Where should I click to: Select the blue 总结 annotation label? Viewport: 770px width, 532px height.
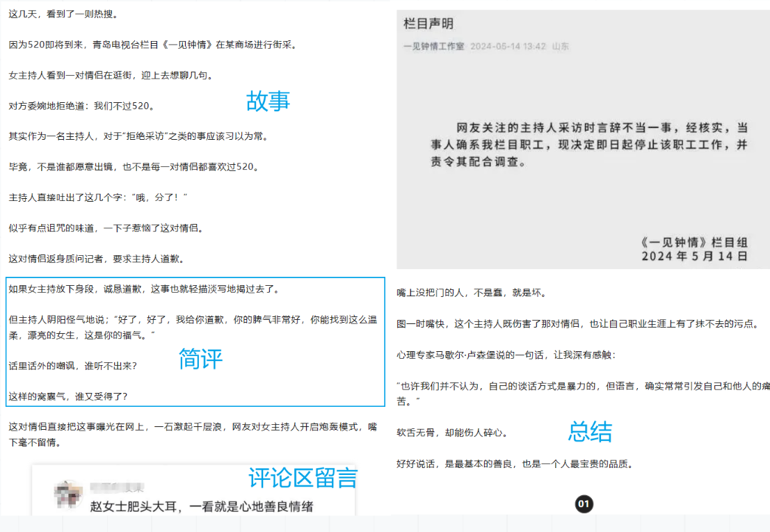pyautogui.click(x=590, y=432)
